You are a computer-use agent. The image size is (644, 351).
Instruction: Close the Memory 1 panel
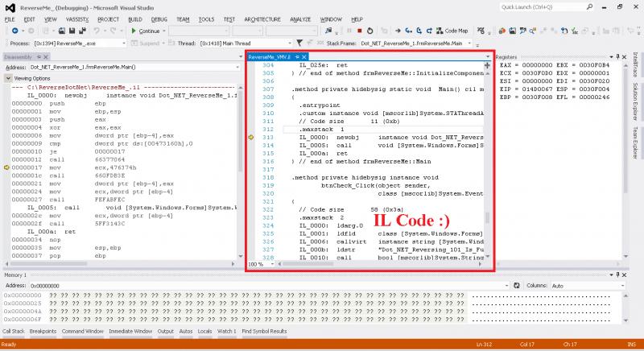coord(625,275)
